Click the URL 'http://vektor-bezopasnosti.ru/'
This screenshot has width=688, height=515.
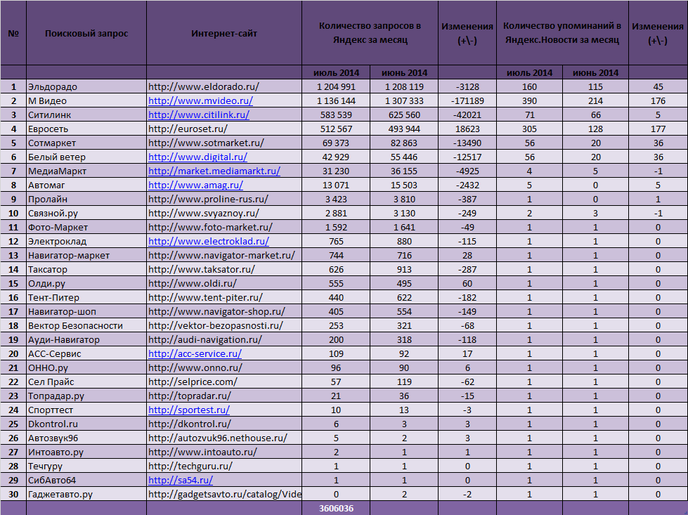click(x=215, y=325)
